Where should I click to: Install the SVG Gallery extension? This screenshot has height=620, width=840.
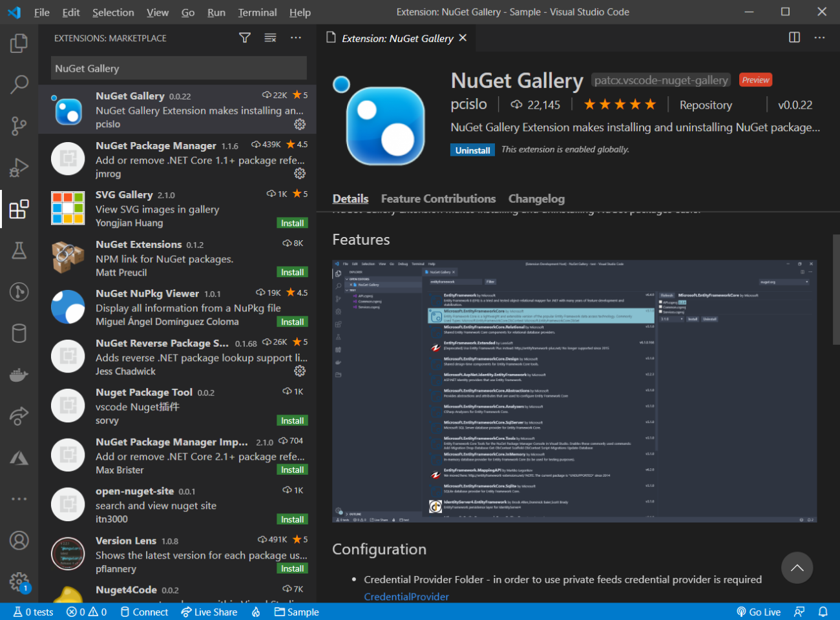[x=292, y=223]
